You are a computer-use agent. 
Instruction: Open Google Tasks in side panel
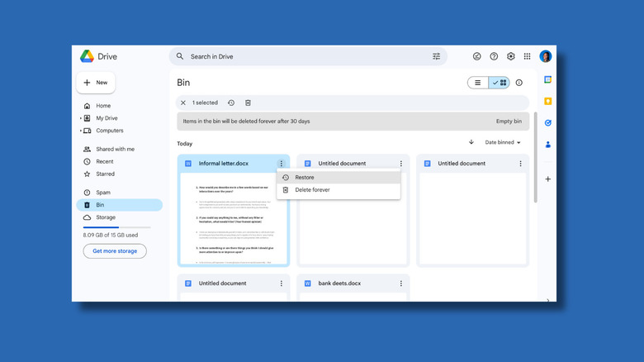[547, 123]
